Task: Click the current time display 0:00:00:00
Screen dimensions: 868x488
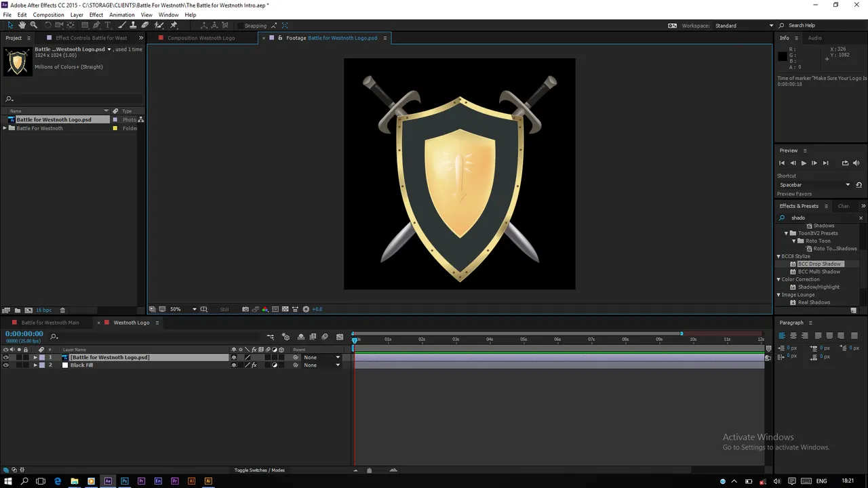Action: tap(24, 333)
